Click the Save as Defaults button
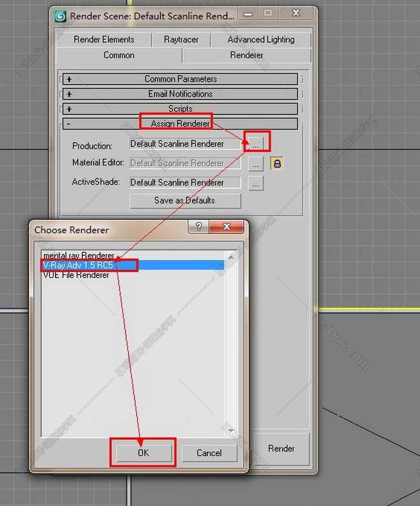 click(x=185, y=201)
